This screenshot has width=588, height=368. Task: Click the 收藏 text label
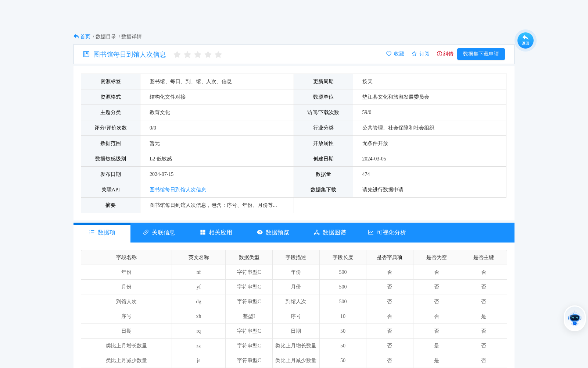coord(399,54)
